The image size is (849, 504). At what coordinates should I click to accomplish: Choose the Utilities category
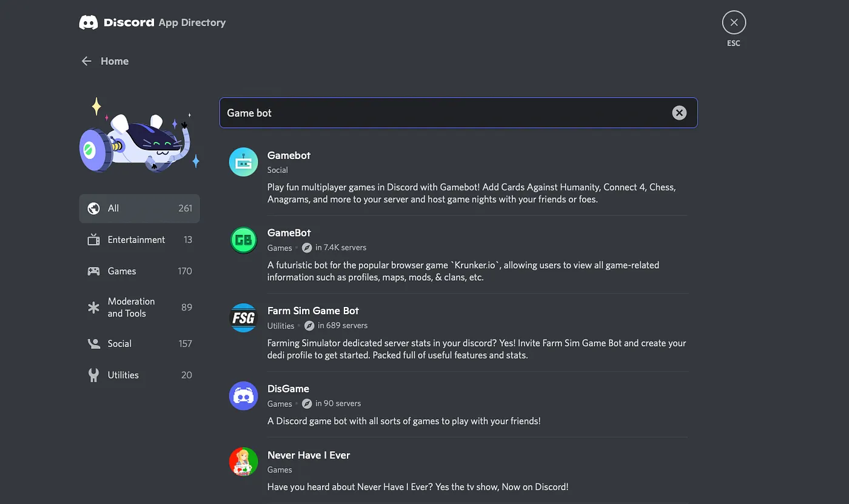[139, 375]
